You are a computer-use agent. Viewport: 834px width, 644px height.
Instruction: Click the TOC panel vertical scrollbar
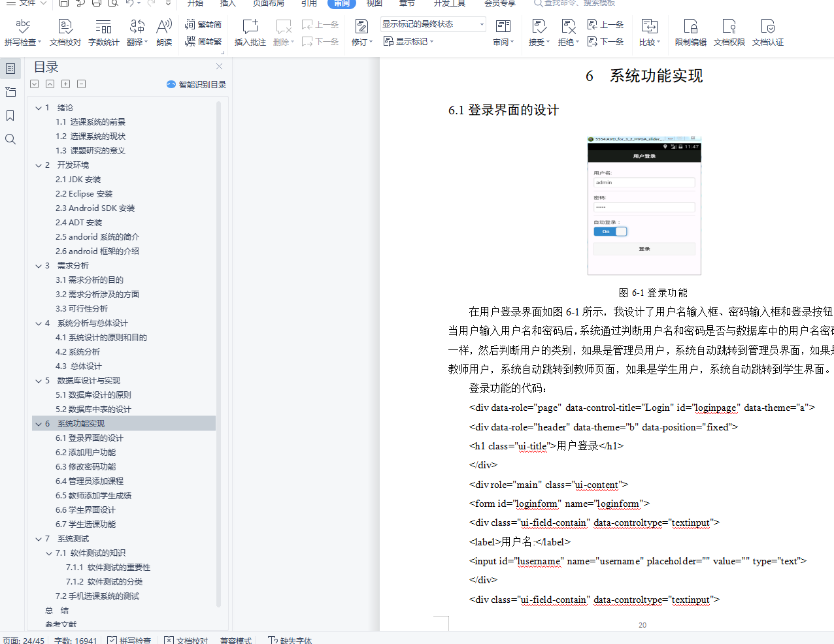click(x=218, y=353)
